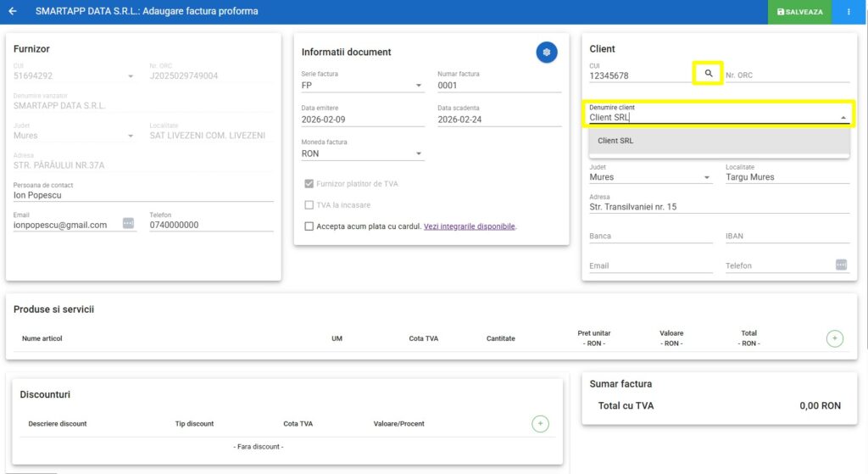868x474 pixels.
Task: Toggle Furnizor platitor de TVA checkbox
Action: [309, 184]
